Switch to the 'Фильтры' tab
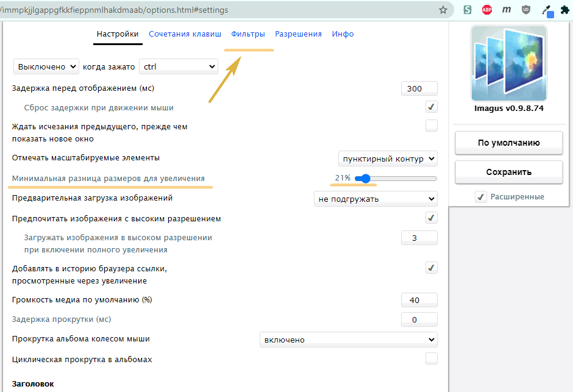Image resolution: width=573 pixels, height=392 pixels. pos(248,34)
